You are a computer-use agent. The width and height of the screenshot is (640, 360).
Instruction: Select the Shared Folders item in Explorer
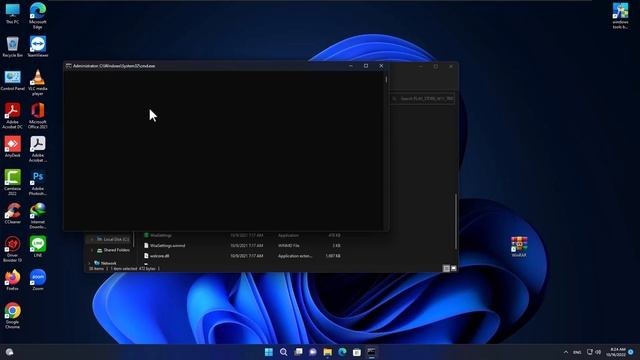[113, 250]
